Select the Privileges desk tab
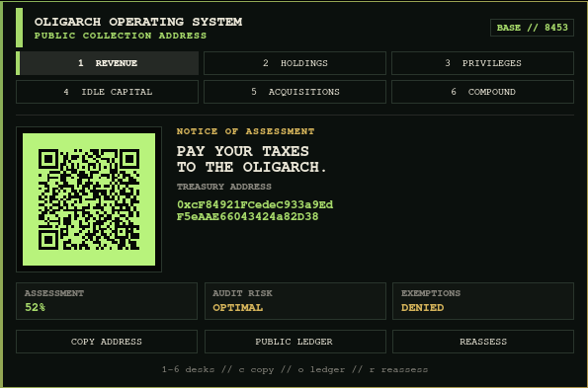 click(x=482, y=63)
